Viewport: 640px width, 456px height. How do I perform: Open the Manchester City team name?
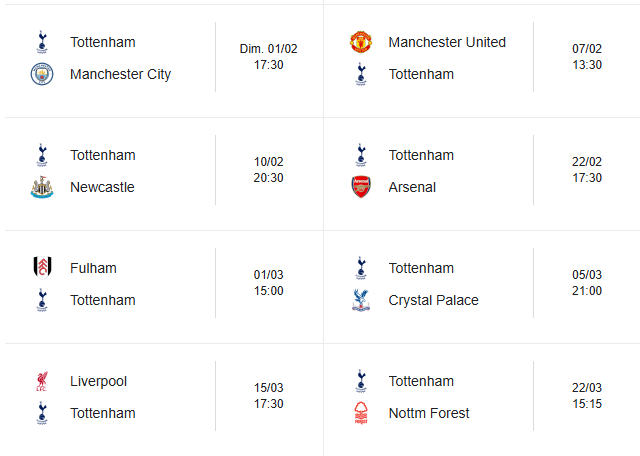pyautogui.click(x=120, y=74)
